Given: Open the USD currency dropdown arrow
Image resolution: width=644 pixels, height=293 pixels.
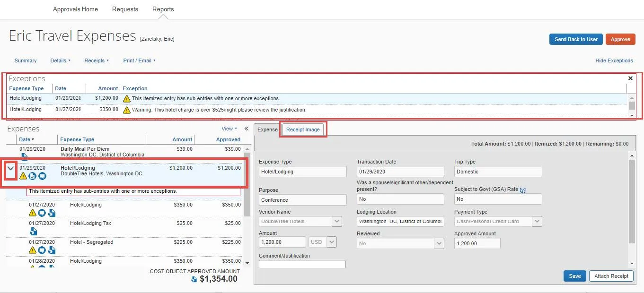Looking at the screenshot, I should (x=332, y=242).
